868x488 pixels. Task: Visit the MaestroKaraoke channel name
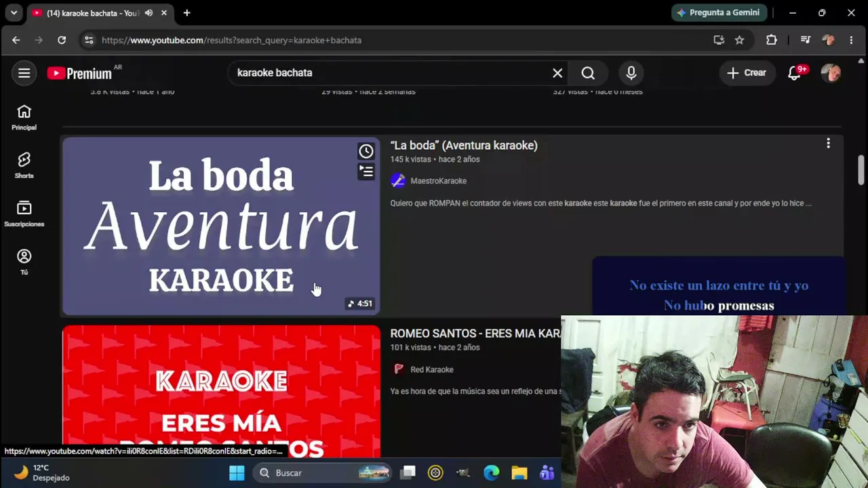point(438,181)
